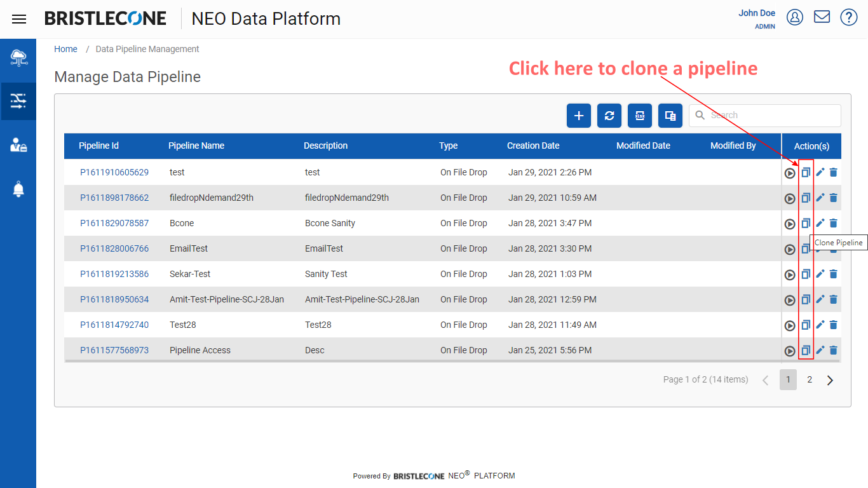Image resolution: width=868 pixels, height=488 pixels.
Task: Delete the Sekar-Test pipeline
Action: pyautogui.click(x=834, y=274)
